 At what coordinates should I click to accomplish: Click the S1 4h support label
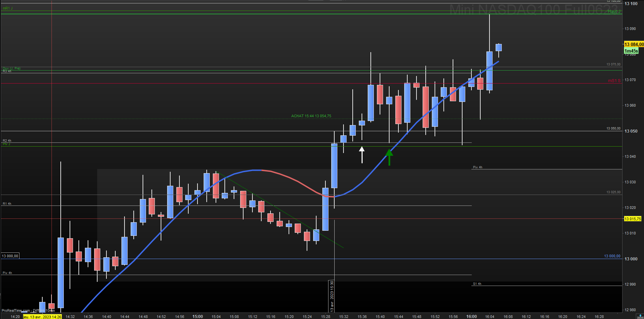pyautogui.click(x=477, y=284)
